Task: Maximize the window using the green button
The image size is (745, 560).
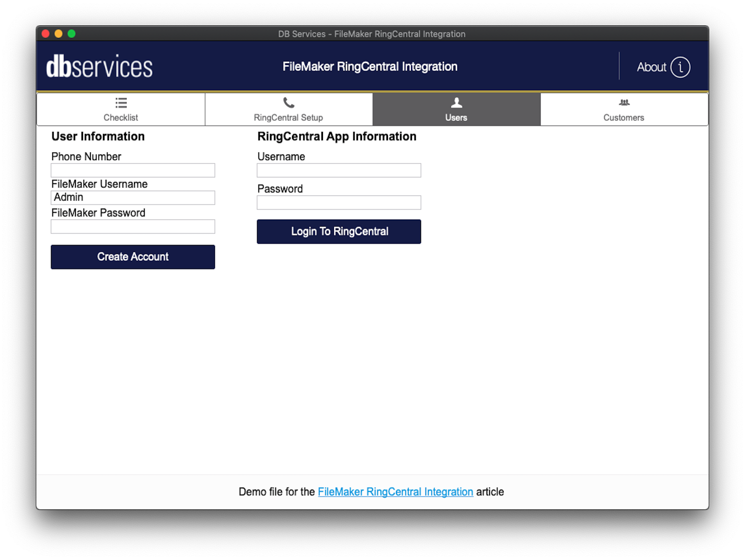Action: pyautogui.click(x=71, y=33)
